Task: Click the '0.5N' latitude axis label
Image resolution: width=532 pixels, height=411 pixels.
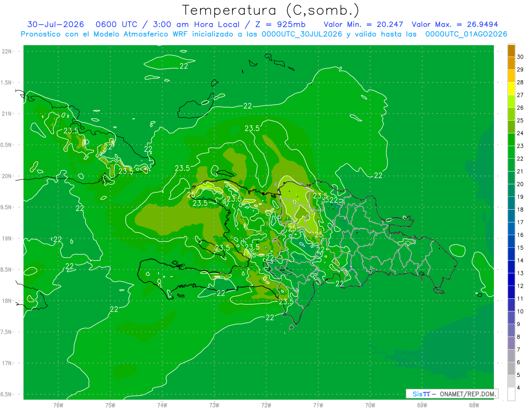Action: 7,145
